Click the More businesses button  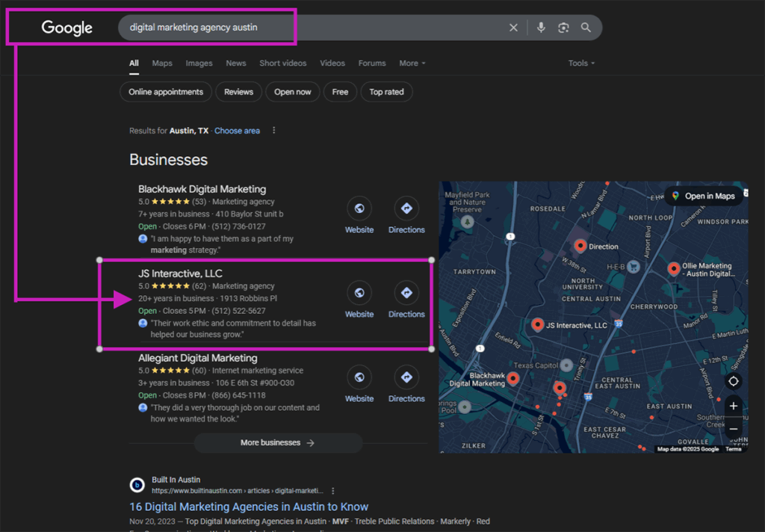278,442
